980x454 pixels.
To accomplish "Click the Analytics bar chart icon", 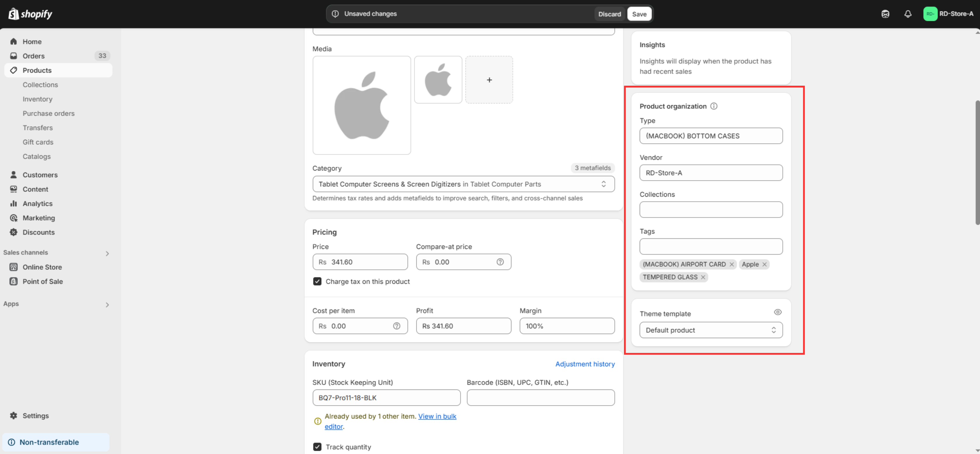I will tap(14, 204).
